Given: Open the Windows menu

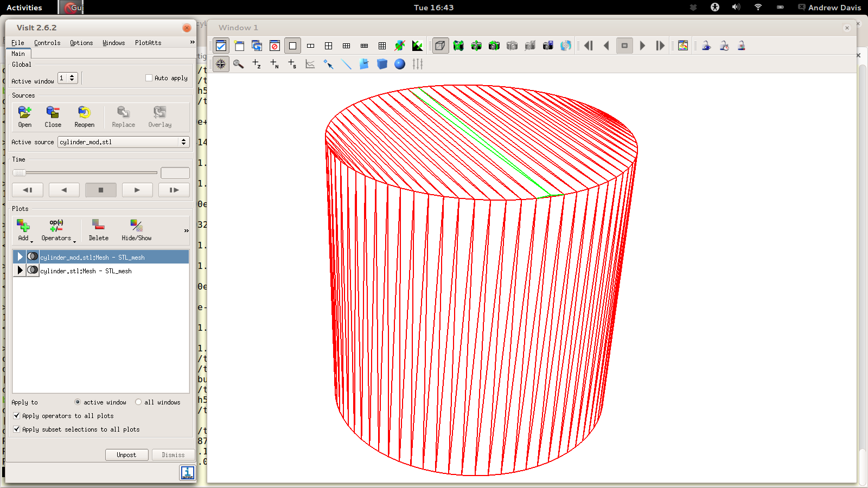Looking at the screenshot, I should 113,43.
